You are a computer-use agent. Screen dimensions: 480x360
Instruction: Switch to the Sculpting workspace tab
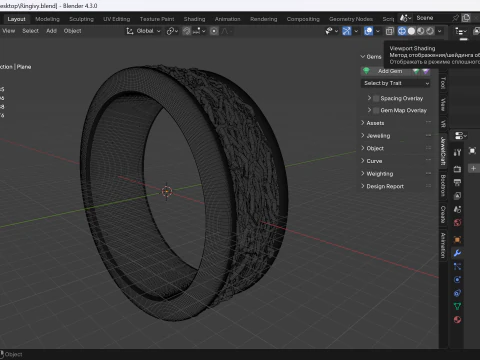click(81, 19)
